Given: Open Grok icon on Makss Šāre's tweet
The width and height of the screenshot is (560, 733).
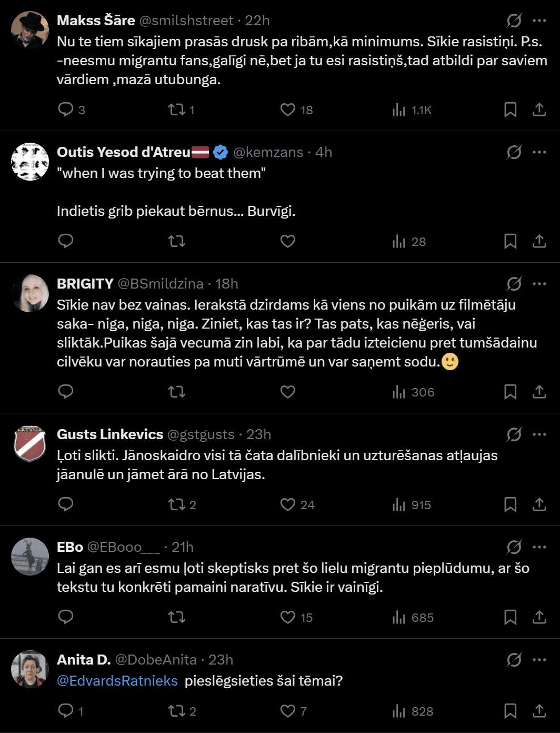Looking at the screenshot, I should coord(514,21).
